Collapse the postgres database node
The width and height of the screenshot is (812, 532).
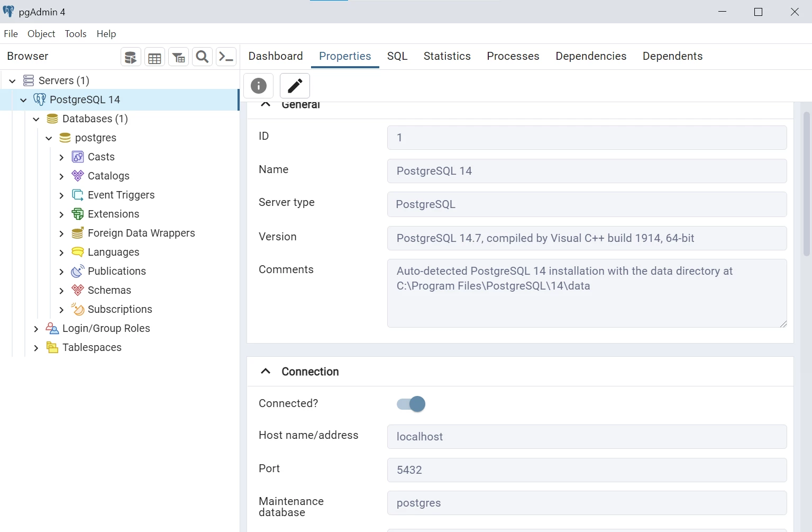pos(49,138)
